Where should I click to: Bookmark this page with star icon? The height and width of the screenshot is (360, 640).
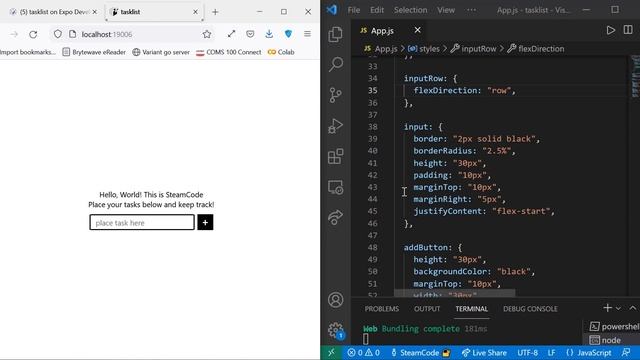tap(207, 35)
